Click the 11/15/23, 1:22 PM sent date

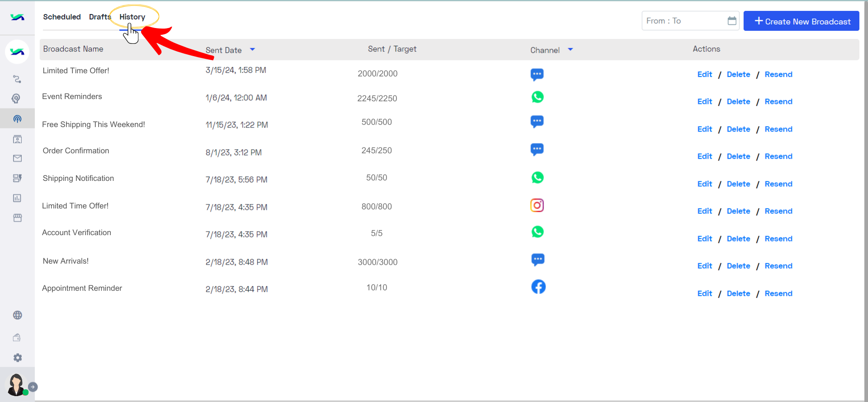pos(236,125)
